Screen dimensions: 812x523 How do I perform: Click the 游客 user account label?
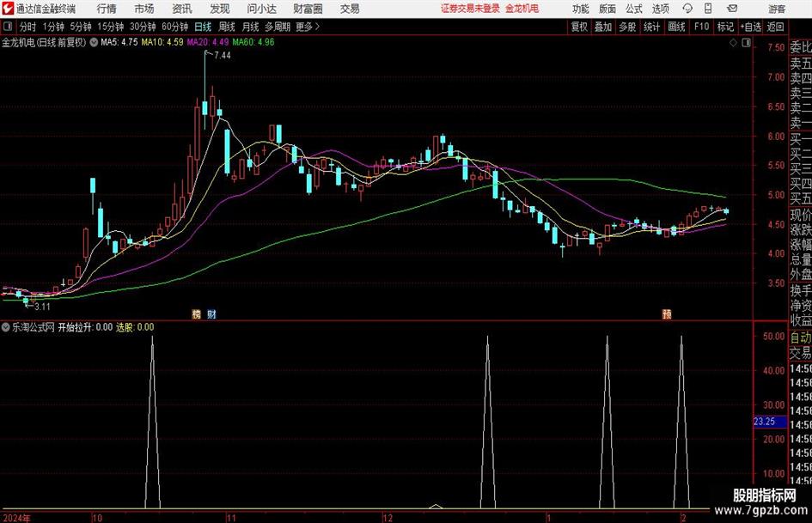pos(777,9)
